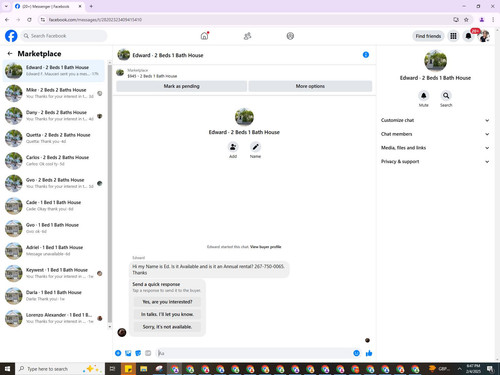500x375 pixels.
Task: Send quick reply In talks. I'll let you know.
Action: [167, 314]
